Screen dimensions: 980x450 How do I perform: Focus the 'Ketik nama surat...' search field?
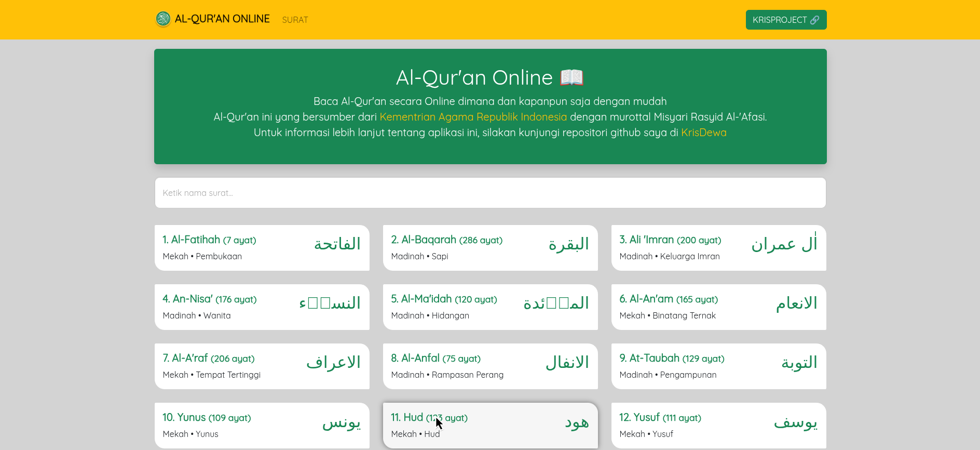[x=490, y=193]
